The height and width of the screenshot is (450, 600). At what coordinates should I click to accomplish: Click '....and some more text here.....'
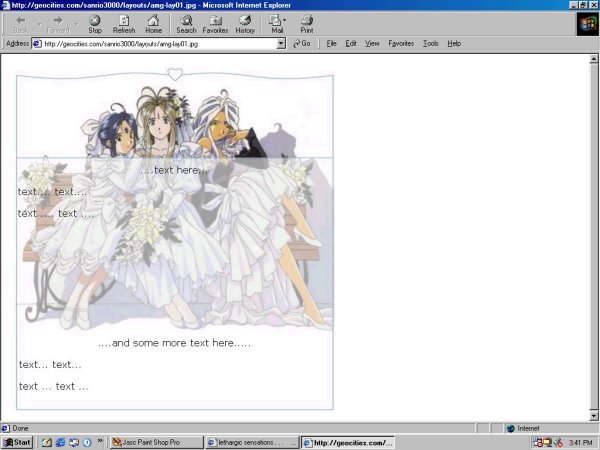click(x=174, y=343)
